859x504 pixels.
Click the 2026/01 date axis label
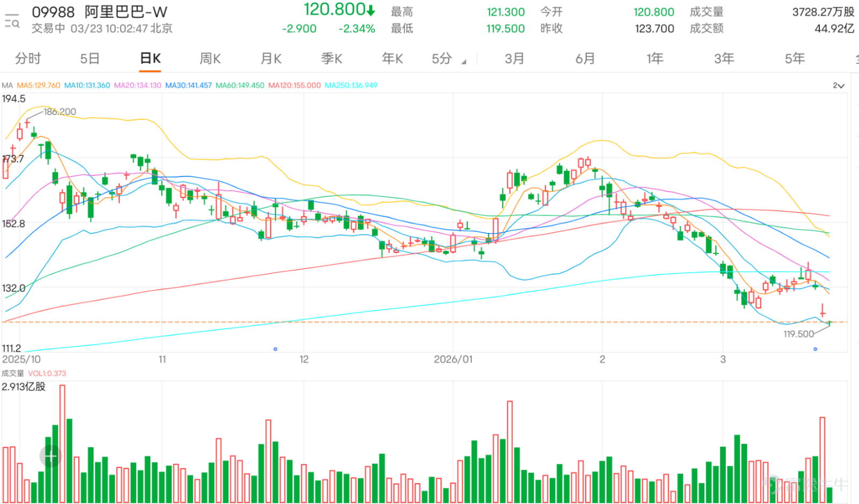pos(453,359)
